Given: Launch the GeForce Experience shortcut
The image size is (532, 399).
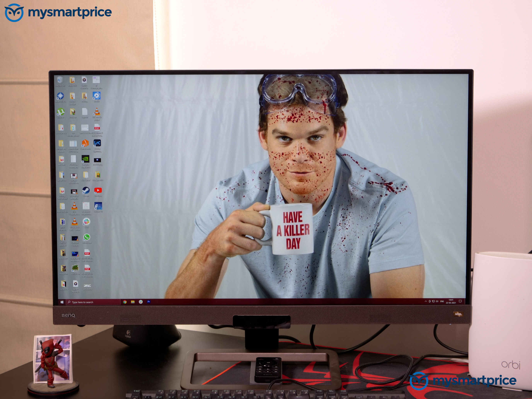Looking at the screenshot, I should click(x=86, y=162).
